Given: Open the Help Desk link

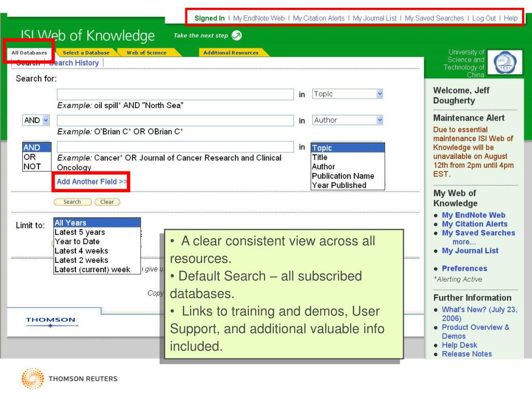Looking at the screenshot, I should [x=459, y=345].
